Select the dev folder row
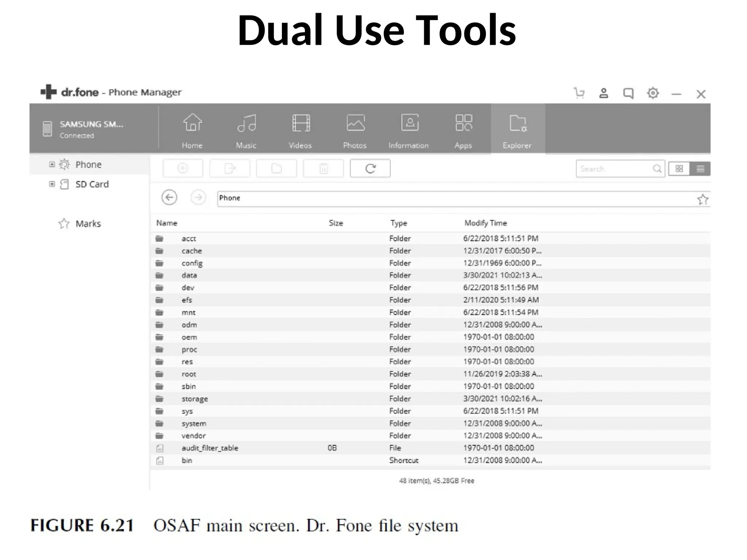747x560 pixels. pos(430,288)
